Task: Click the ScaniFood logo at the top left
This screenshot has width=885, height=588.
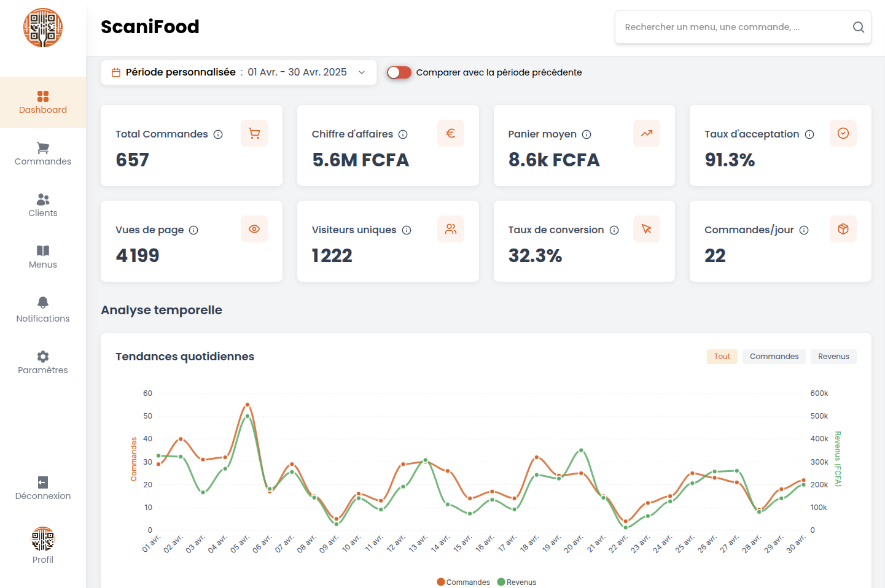Action: 43,28
